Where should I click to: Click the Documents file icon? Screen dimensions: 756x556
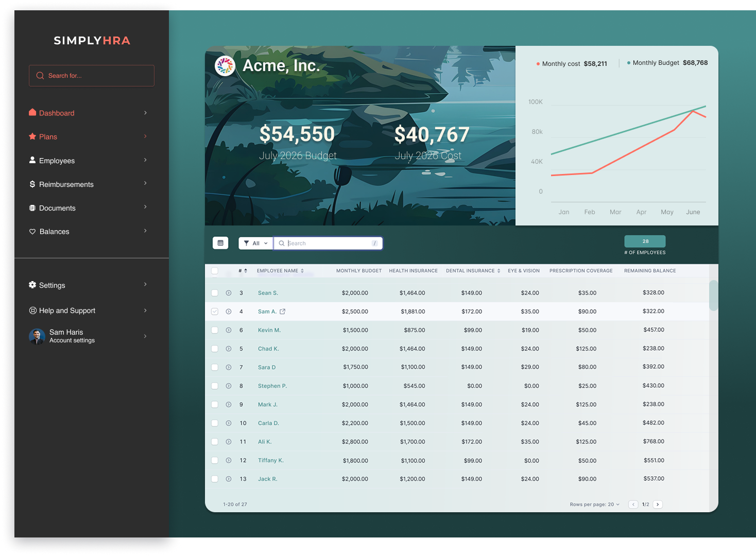(32, 208)
